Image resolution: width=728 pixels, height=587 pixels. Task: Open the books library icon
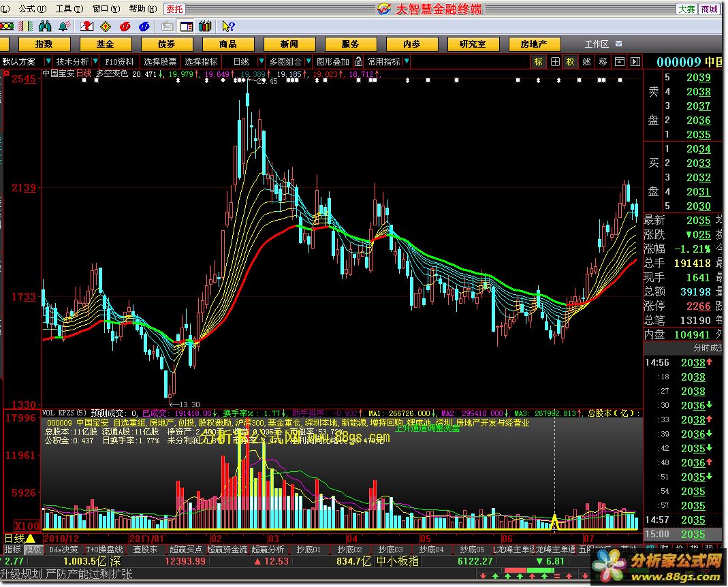point(205,27)
